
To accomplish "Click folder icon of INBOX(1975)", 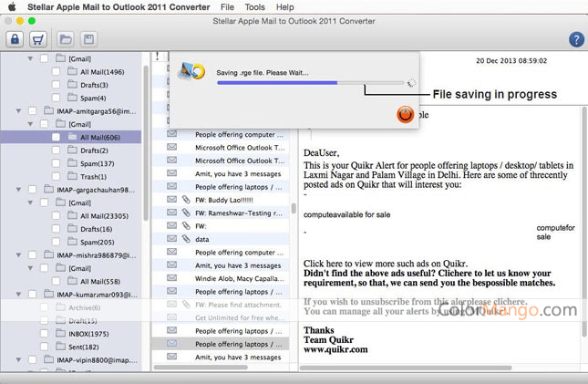I will click(x=60, y=333).
